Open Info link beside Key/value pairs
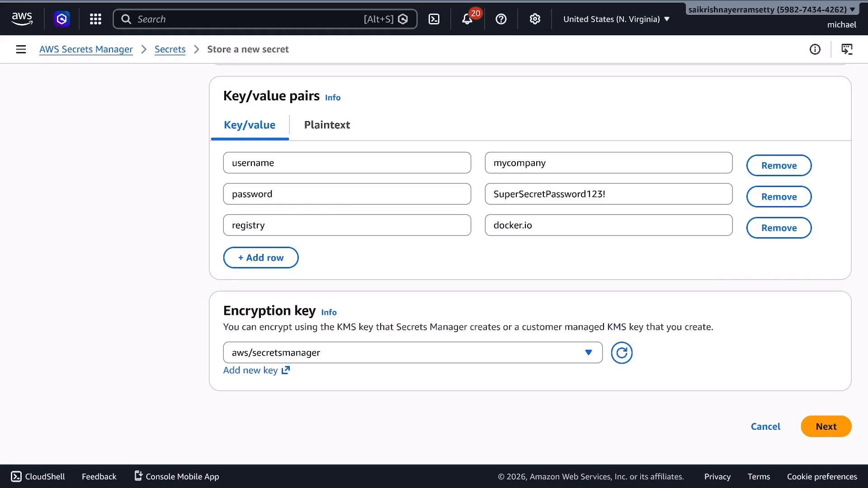Viewport: 868px width, 488px height. click(x=333, y=98)
